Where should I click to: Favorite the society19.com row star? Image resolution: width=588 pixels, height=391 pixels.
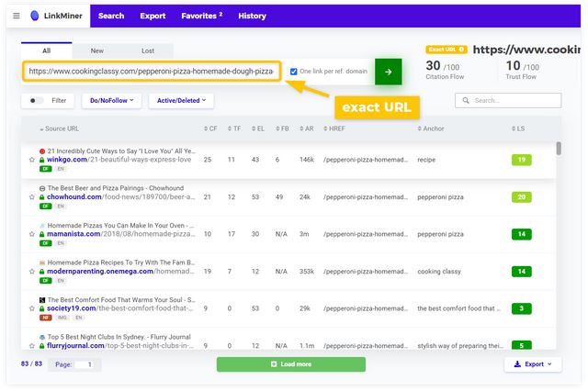click(32, 308)
